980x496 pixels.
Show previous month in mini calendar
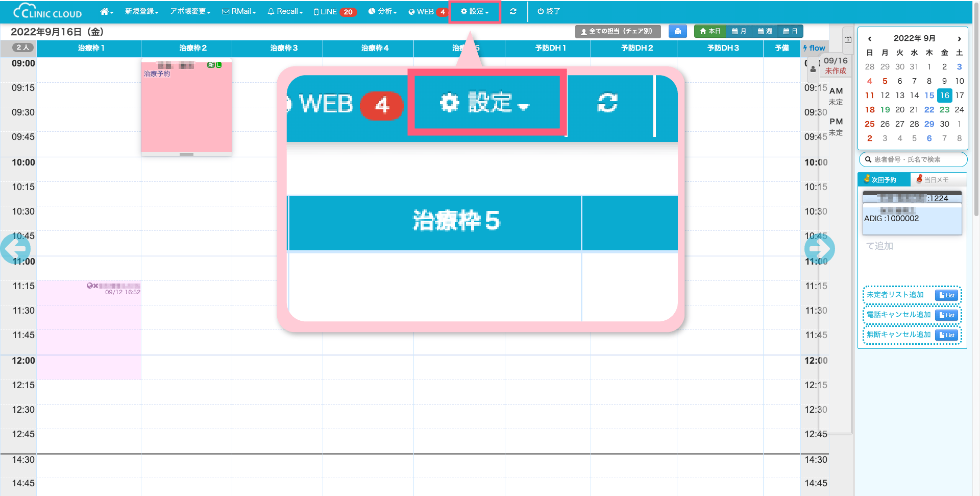pyautogui.click(x=870, y=38)
